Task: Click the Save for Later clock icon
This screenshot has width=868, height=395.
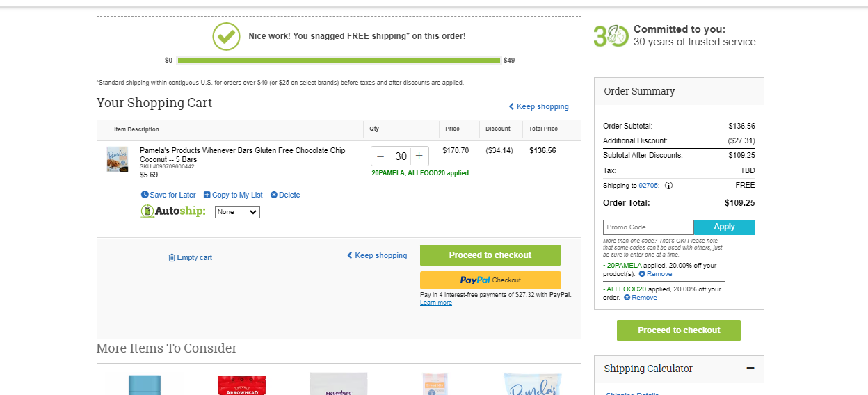Action: tap(145, 195)
